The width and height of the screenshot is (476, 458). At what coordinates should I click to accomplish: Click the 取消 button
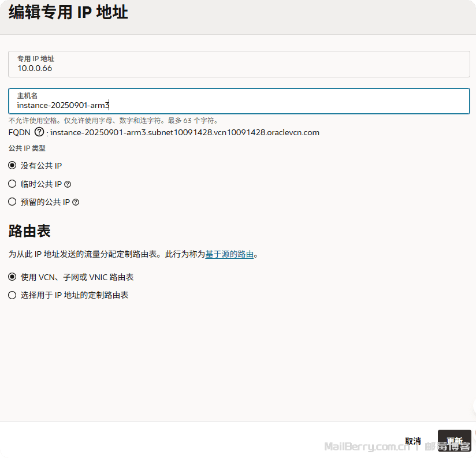click(x=412, y=441)
